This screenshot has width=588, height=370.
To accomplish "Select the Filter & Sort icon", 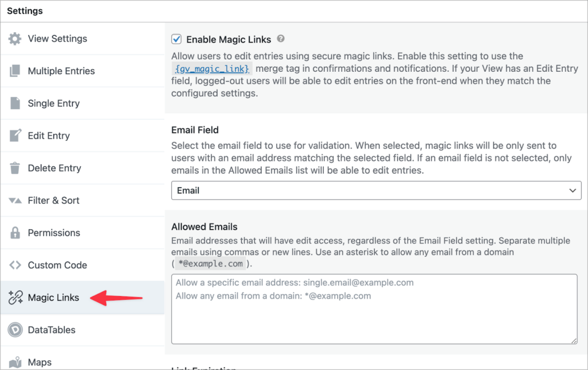I will (16, 200).
